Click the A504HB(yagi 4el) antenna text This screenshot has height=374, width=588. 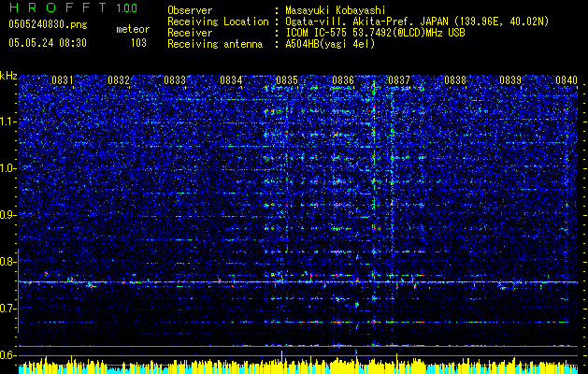(330, 44)
